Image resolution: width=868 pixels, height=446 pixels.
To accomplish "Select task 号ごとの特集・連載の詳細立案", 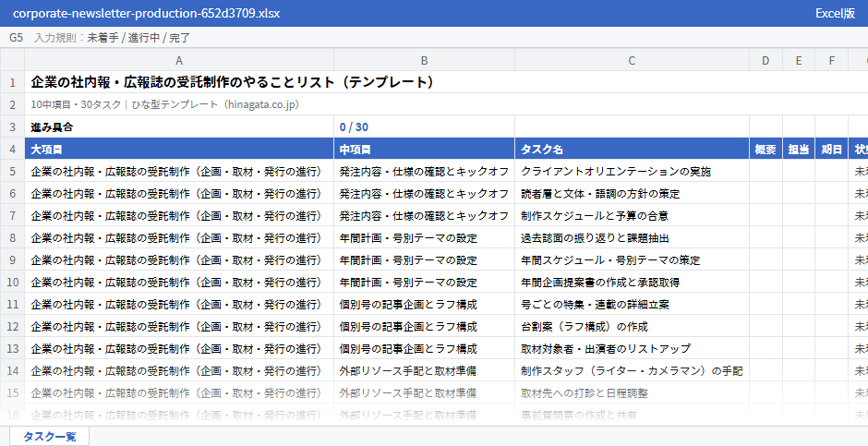I will (x=632, y=304).
